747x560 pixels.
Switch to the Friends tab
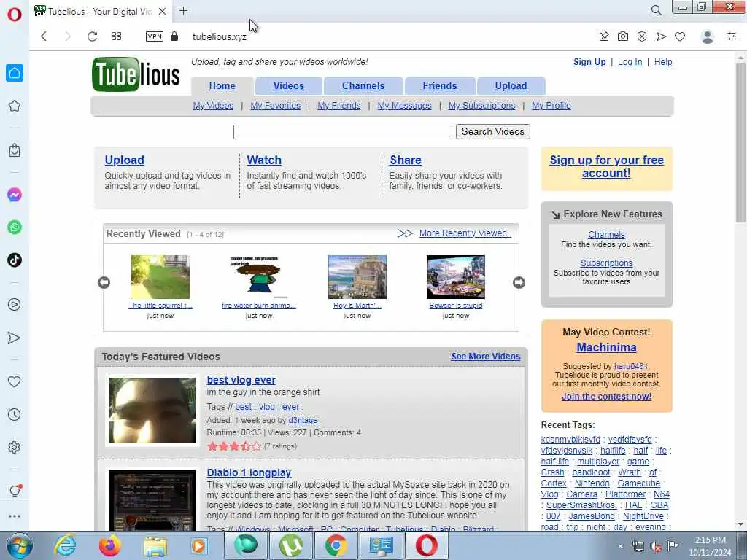pyautogui.click(x=439, y=86)
